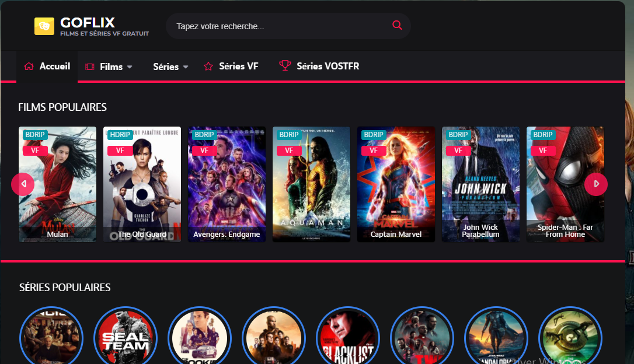Click the star icon beside Séries VF

click(x=208, y=66)
